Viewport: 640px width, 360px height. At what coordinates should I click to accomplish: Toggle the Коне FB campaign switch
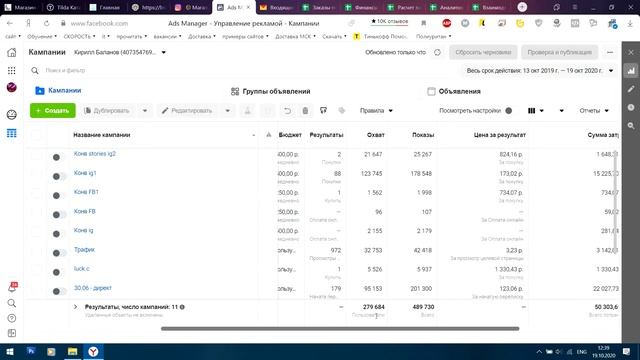[59, 215]
